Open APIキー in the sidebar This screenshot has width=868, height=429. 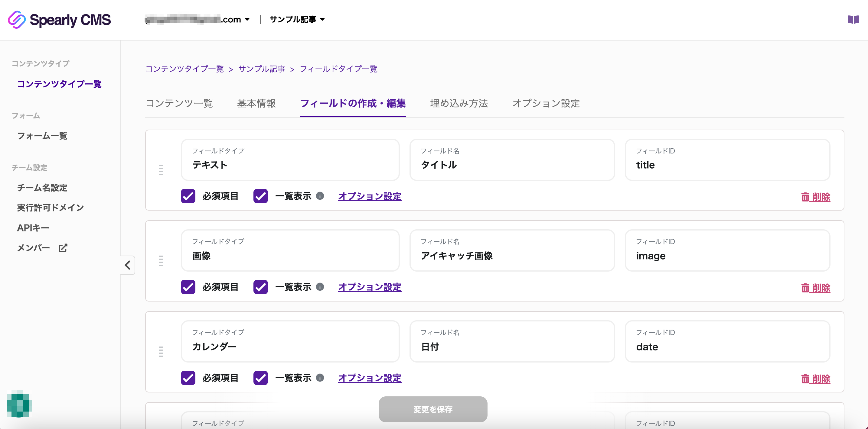[x=33, y=228]
